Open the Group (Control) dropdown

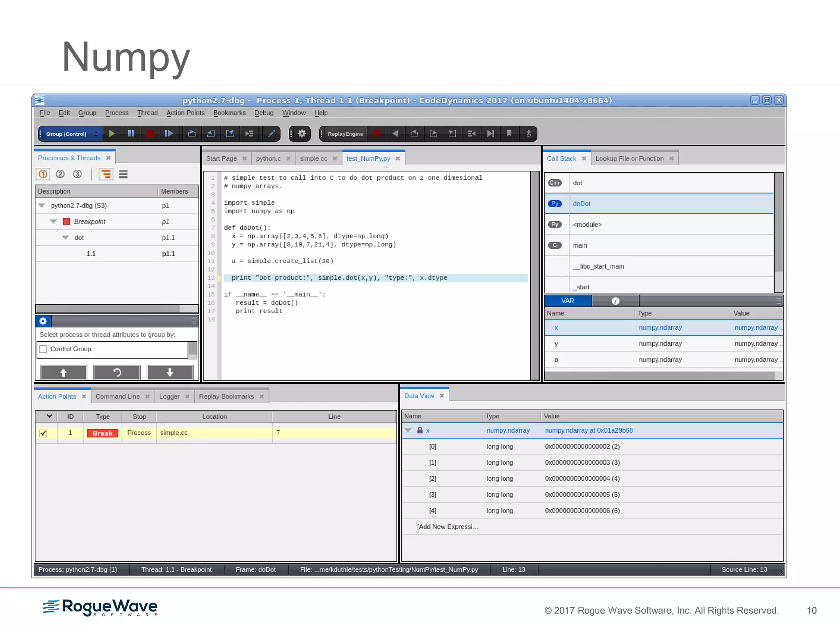coord(70,134)
